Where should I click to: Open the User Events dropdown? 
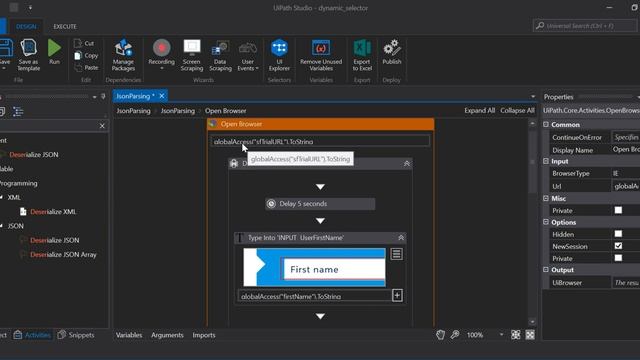pyautogui.click(x=248, y=55)
